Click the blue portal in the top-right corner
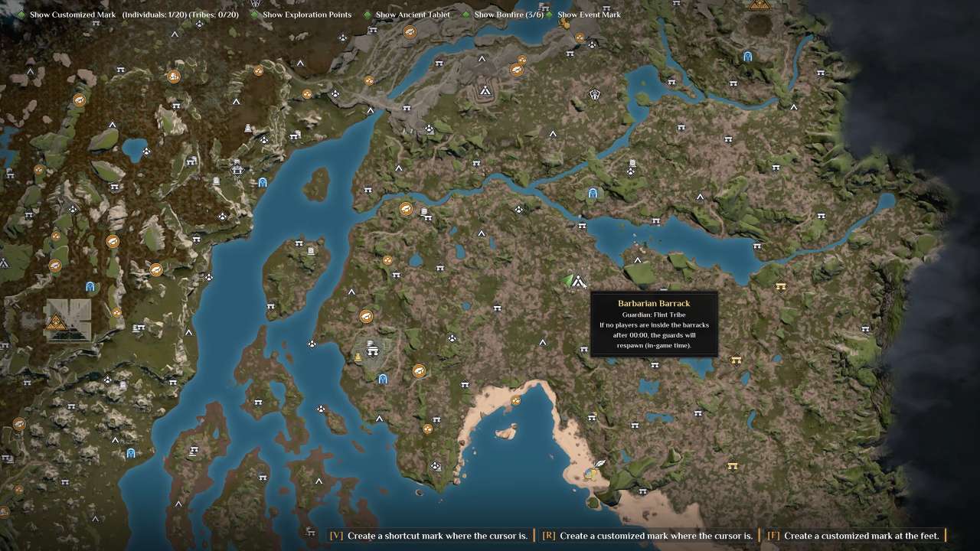 tap(748, 56)
